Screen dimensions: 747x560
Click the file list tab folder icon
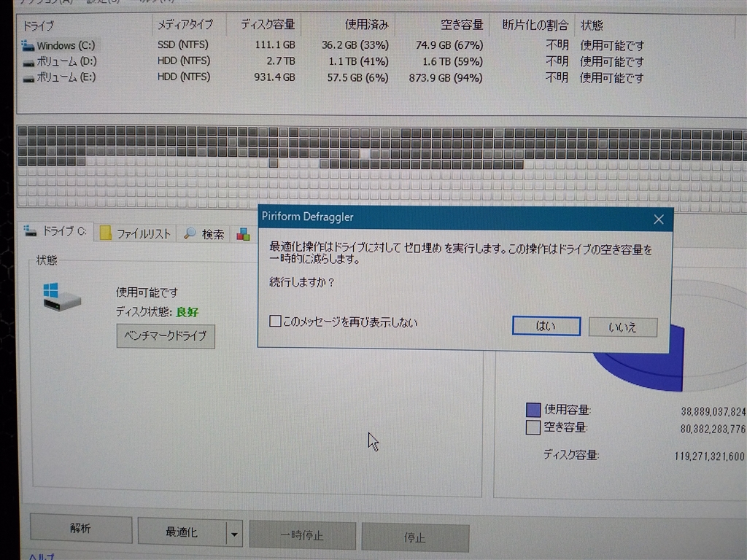tap(105, 233)
